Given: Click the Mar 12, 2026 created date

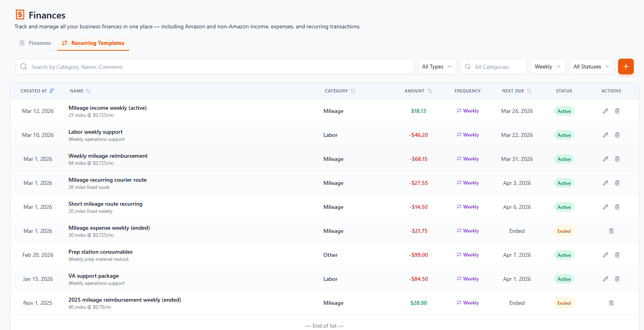Looking at the screenshot, I should coord(38,111).
